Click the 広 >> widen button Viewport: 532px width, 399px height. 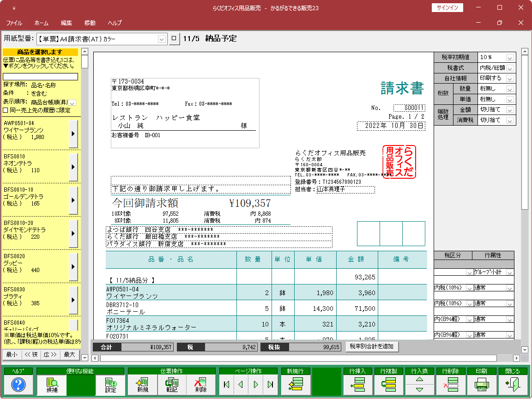click(x=50, y=355)
